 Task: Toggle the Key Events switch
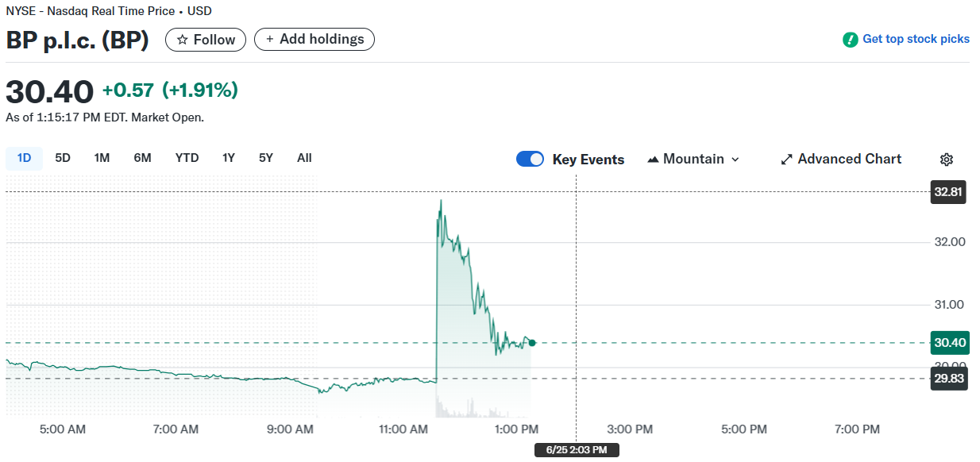pyautogui.click(x=530, y=159)
